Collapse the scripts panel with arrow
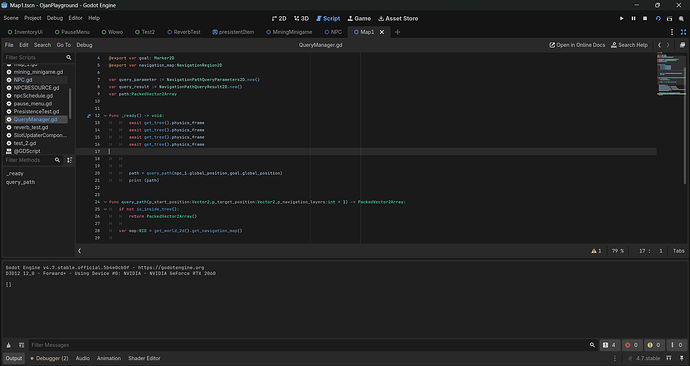Viewport: 690px width, 366px height. click(80, 251)
